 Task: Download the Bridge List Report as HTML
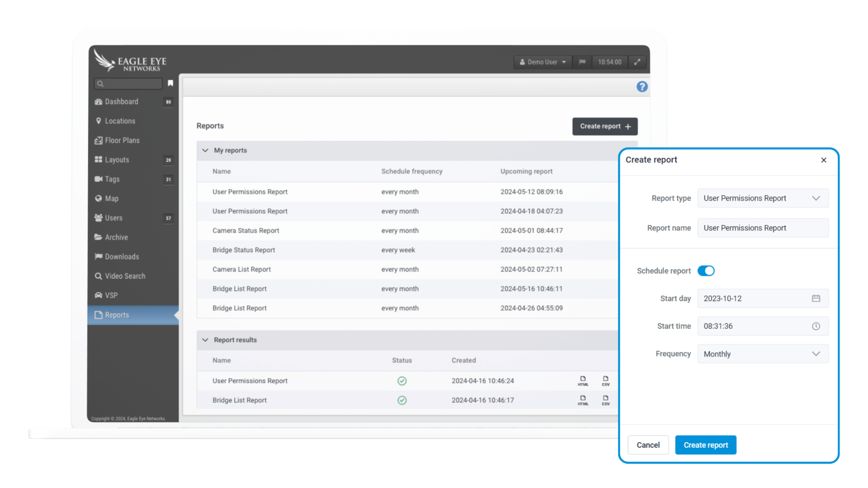pyautogui.click(x=583, y=400)
